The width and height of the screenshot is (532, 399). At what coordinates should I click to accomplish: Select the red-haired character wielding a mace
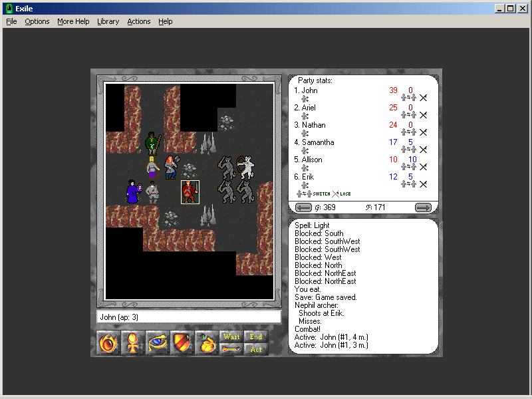(172, 168)
